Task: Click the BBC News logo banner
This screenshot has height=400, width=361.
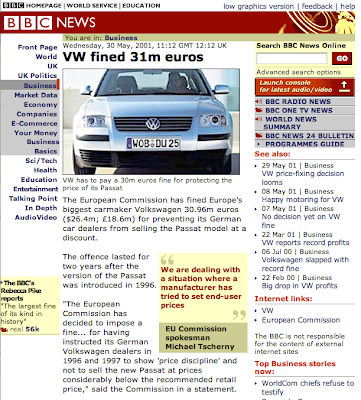Action: coord(50,23)
